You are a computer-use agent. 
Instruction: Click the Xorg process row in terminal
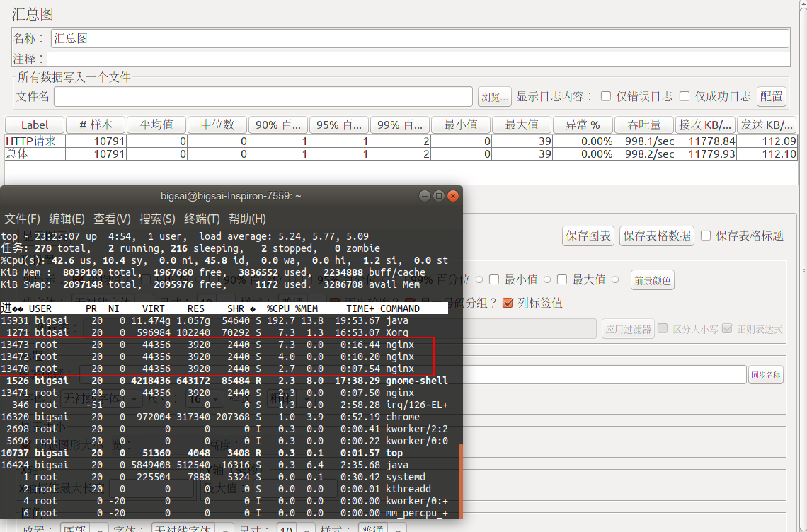pos(224,332)
